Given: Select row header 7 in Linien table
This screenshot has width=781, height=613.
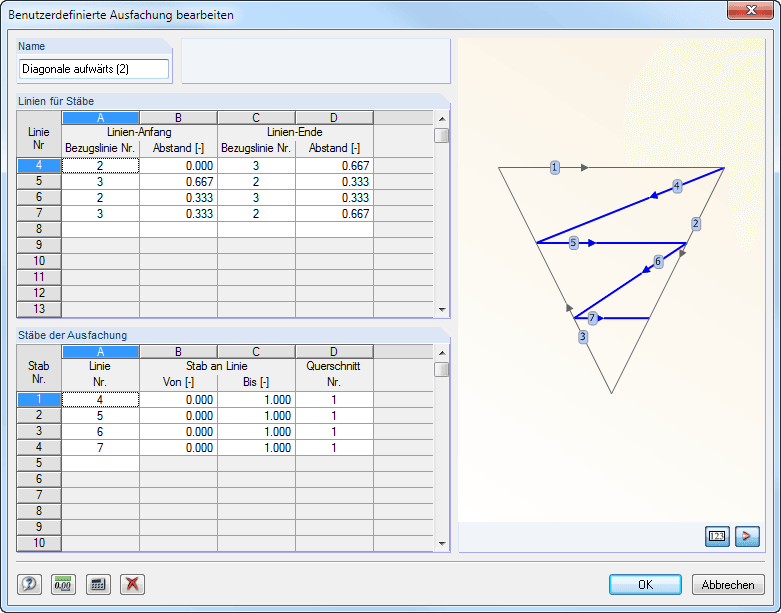Looking at the screenshot, I should click(39, 213).
